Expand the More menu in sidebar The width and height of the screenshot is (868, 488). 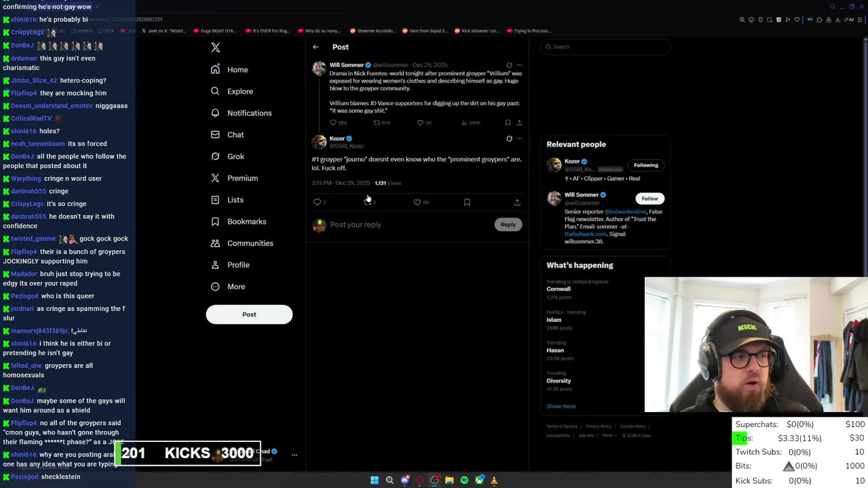click(227, 287)
